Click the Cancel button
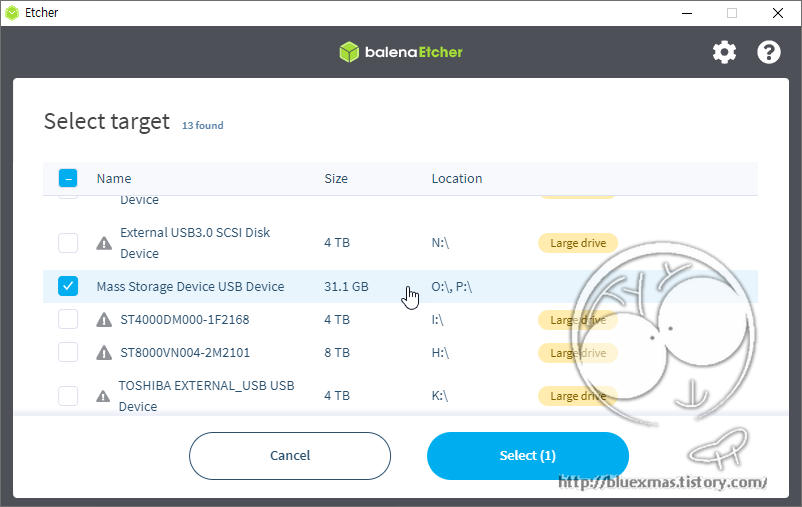Viewport: 802px width, 507px height. (x=290, y=456)
